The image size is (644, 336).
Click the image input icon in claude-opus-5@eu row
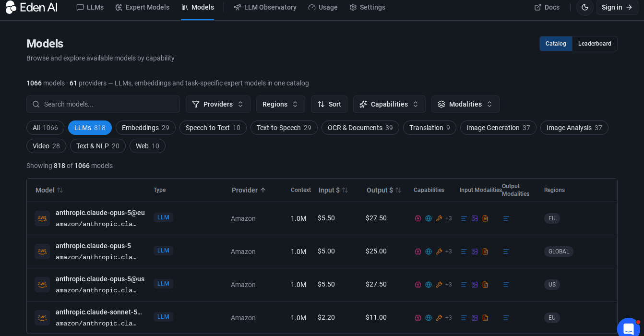click(x=475, y=218)
